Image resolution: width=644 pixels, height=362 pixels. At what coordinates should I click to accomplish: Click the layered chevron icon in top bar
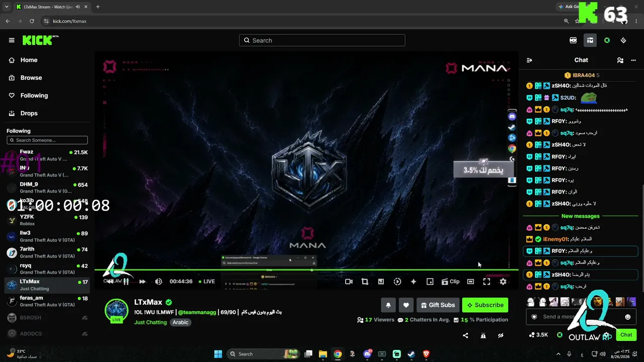coord(623,40)
